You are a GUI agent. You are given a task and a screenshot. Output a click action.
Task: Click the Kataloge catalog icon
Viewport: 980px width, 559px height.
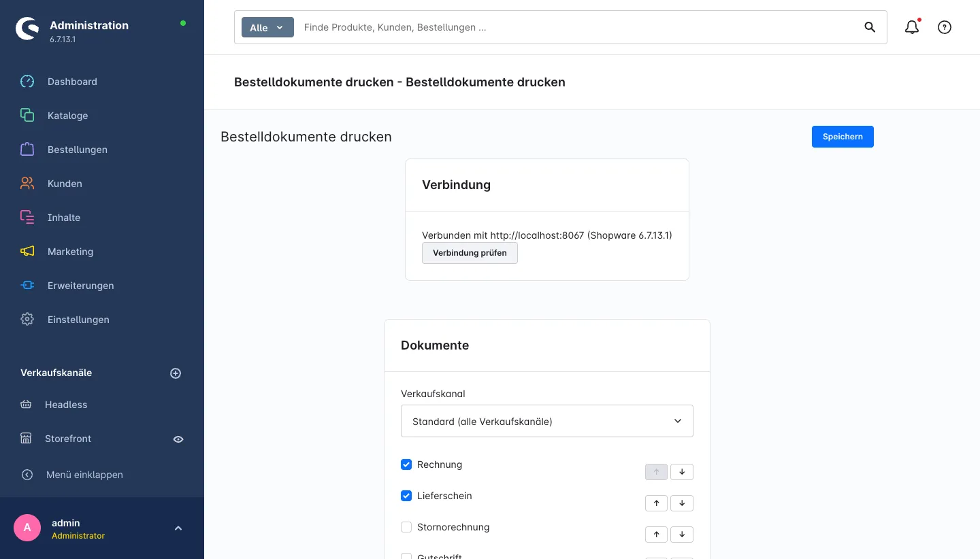pos(27,116)
